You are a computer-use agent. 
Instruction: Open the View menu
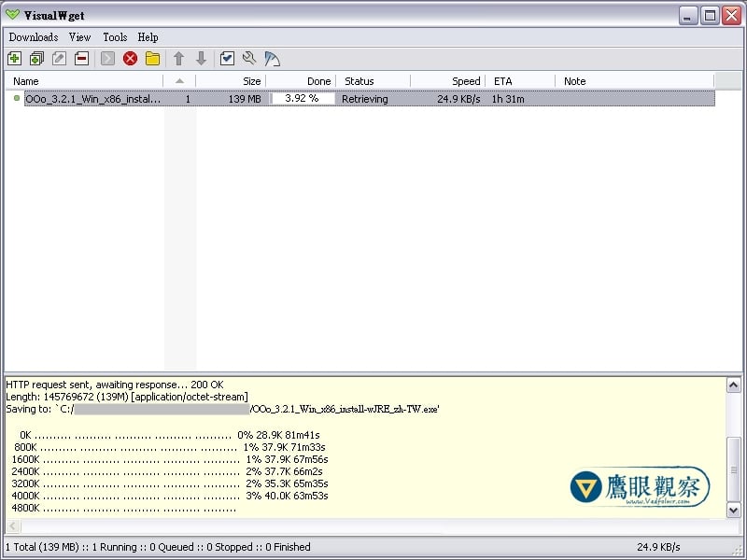pyautogui.click(x=79, y=37)
